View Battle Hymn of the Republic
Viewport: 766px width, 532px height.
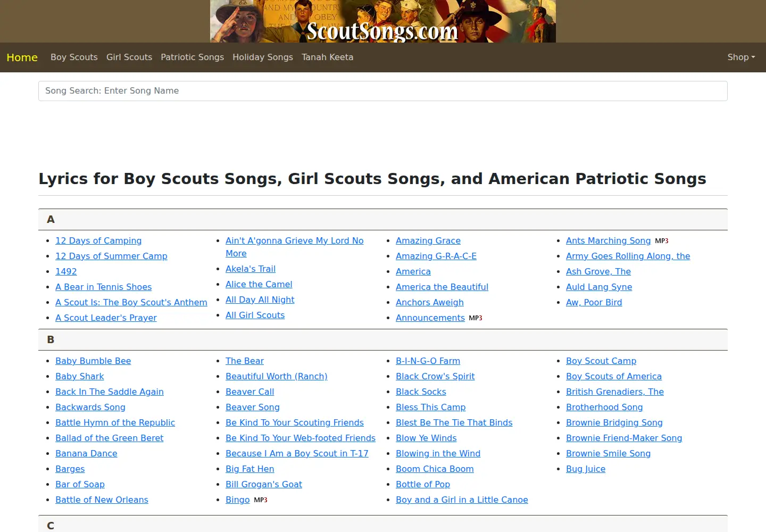[115, 423]
